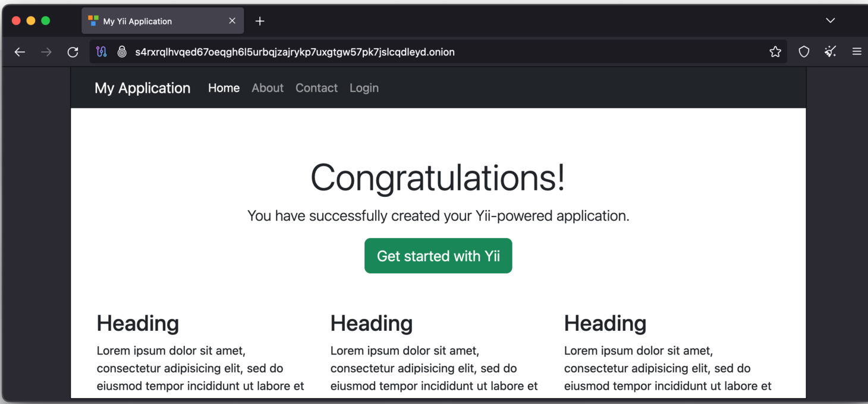The width and height of the screenshot is (868, 404).
Task: Click the back navigation arrow
Action: point(20,52)
